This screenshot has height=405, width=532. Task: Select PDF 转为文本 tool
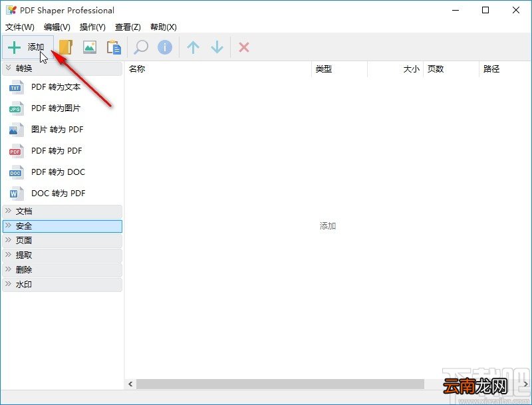click(x=56, y=87)
